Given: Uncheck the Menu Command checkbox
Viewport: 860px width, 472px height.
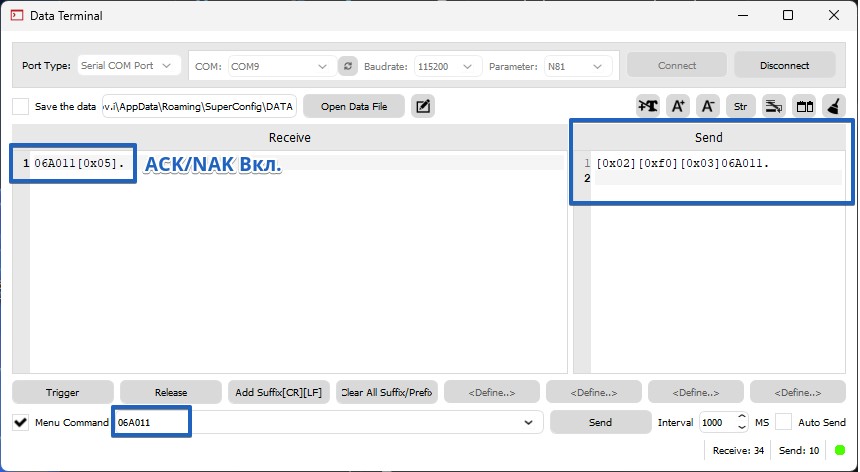Looking at the screenshot, I should [21, 422].
